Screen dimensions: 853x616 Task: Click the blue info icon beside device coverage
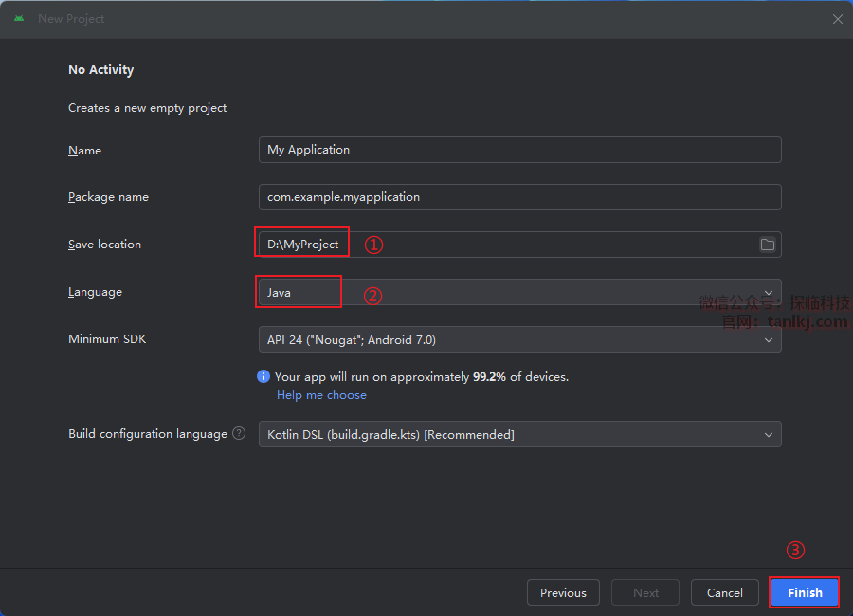tap(263, 376)
